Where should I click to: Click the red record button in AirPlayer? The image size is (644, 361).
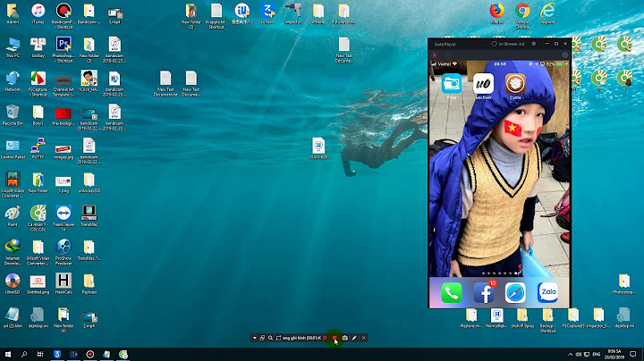(x=435, y=55)
